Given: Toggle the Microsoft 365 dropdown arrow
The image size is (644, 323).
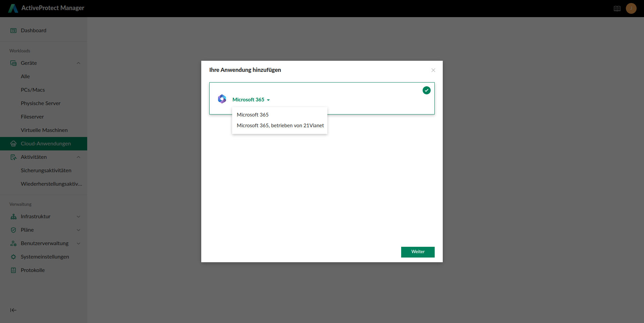Looking at the screenshot, I should (x=268, y=100).
